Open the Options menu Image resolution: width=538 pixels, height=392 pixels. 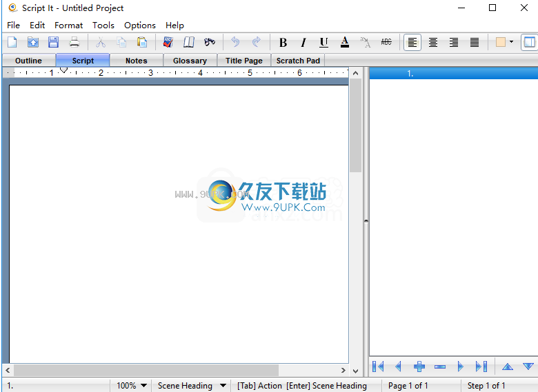(x=140, y=25)
